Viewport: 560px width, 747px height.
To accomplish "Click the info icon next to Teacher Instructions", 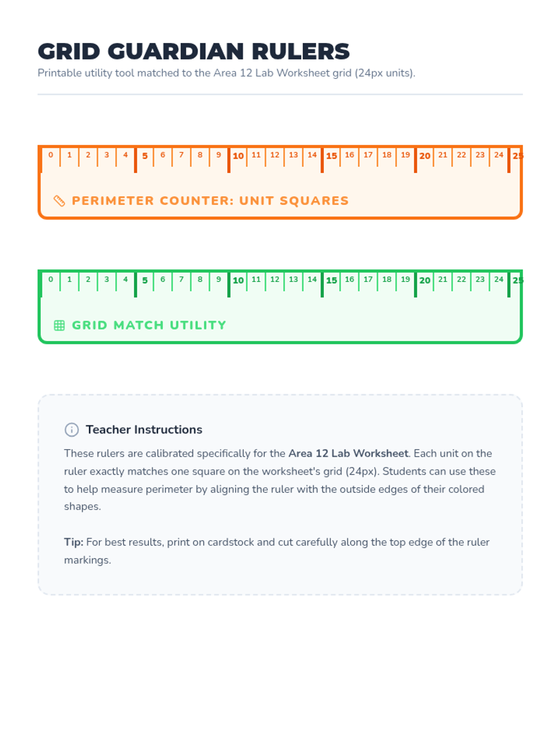I will click(x=71, y=430).
